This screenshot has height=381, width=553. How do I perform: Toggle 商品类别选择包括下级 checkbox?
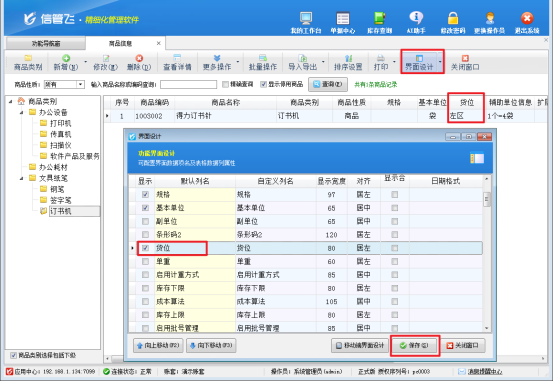pyautogui.click(x=13, y=355)
